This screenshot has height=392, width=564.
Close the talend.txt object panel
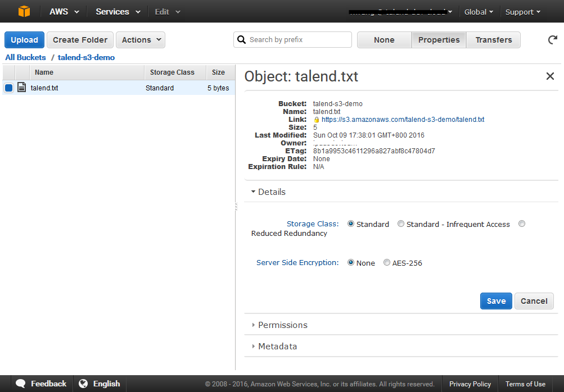point(550,76)
